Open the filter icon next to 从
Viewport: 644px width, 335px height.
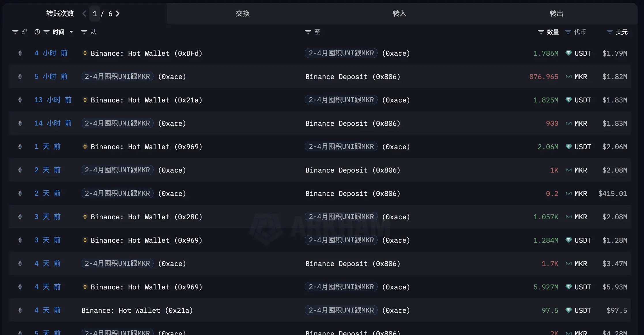(x=84, y=32)
